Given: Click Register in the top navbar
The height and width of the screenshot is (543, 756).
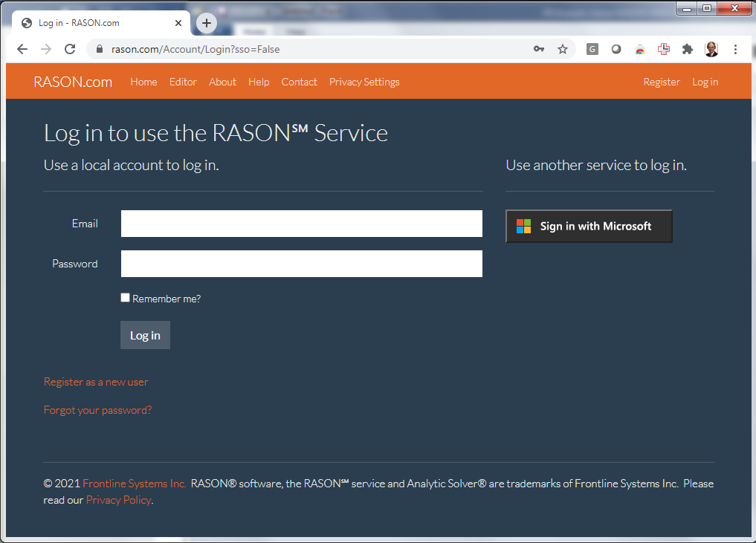Looking at the screenshot, I should point(662,82).
